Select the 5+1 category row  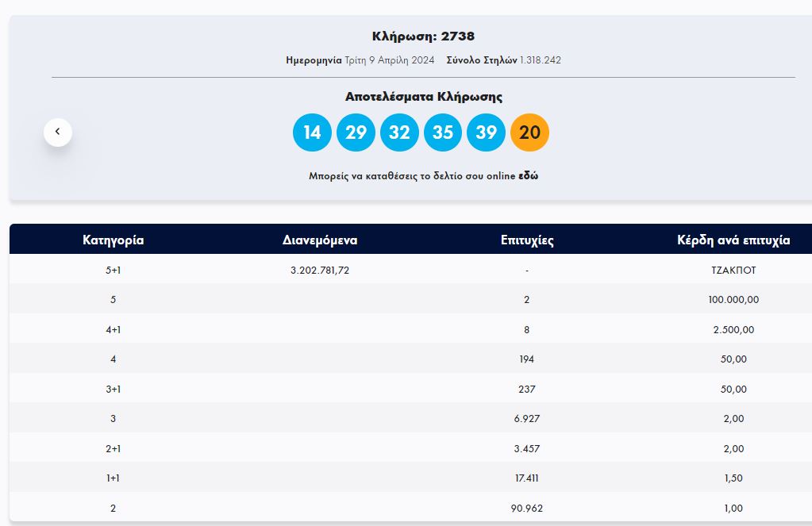114,270
